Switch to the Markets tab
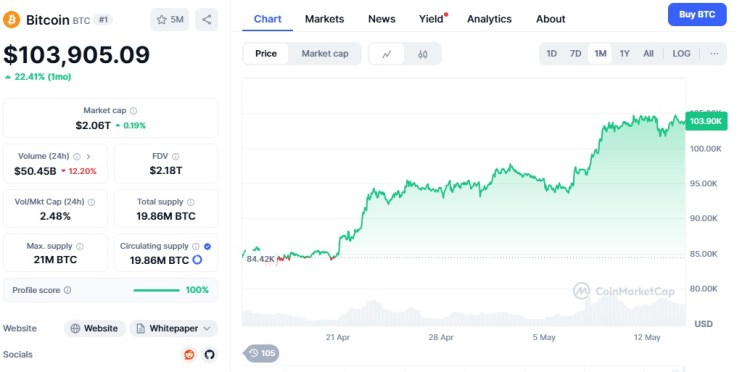This screenshot has height=372, width=750. (324, 19)
